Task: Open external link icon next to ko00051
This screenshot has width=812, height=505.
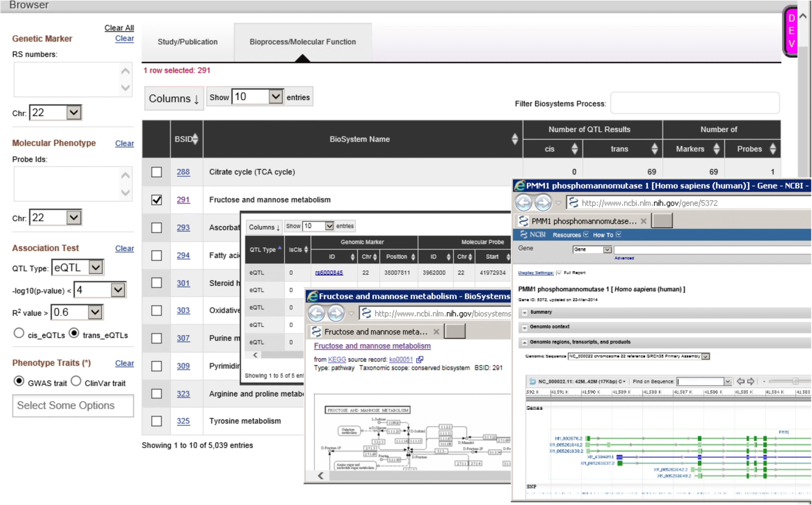Action: point(420,359)
